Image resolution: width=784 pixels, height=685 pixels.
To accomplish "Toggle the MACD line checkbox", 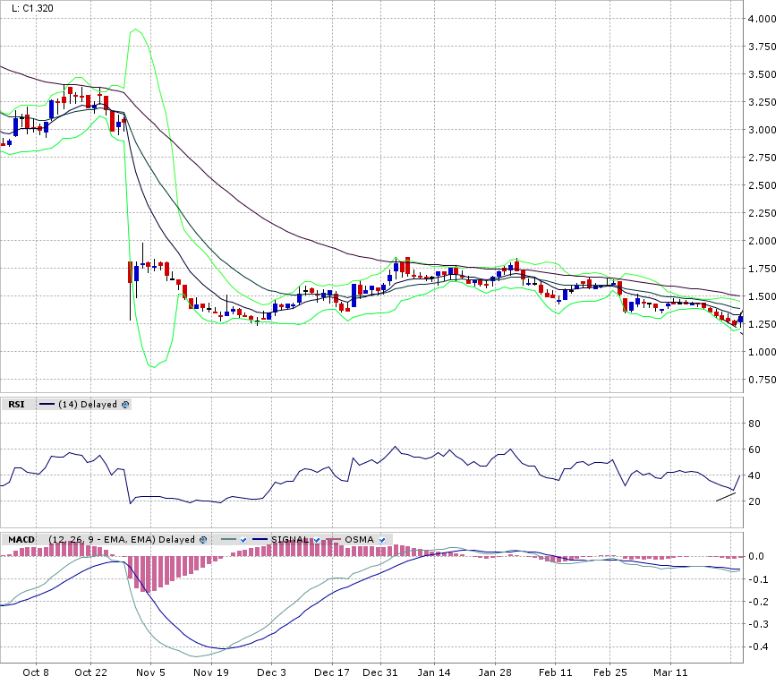I will pos(243,540).
